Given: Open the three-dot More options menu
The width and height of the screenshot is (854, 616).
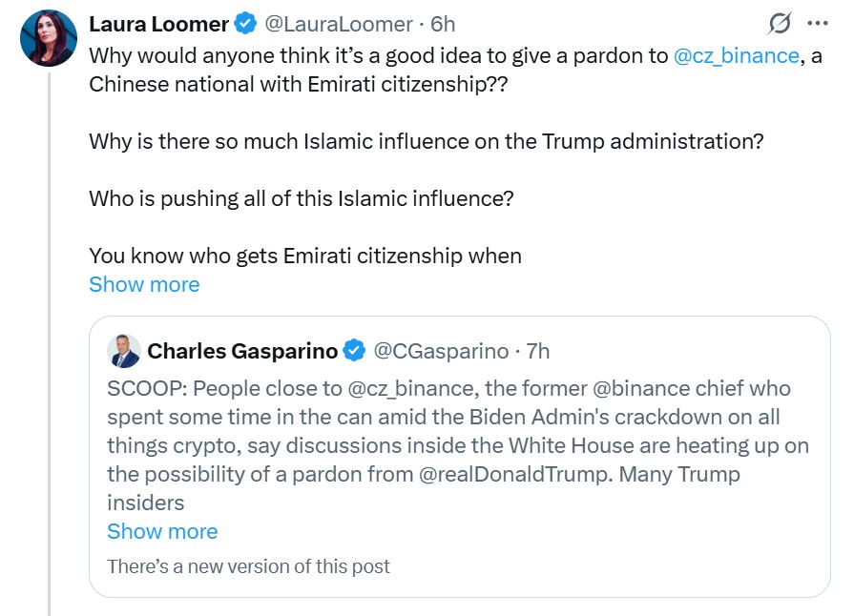Looking at the screenshot, I should tap(818, 24).
